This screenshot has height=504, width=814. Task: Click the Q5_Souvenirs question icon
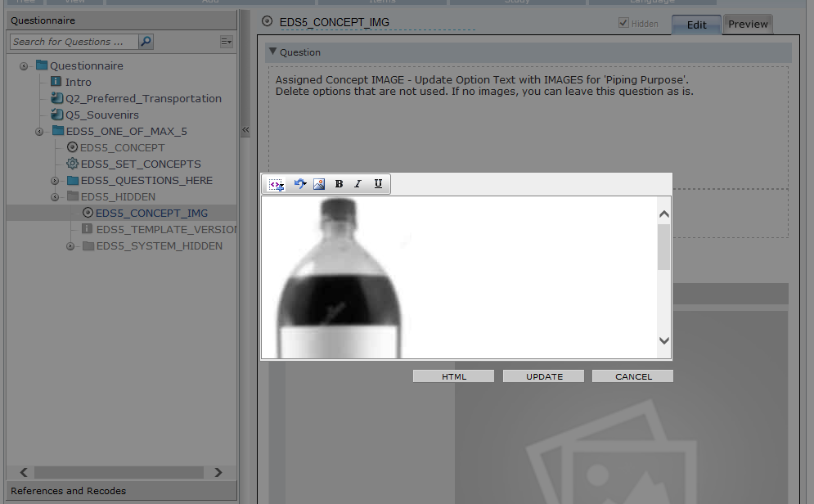pos(56,115)
